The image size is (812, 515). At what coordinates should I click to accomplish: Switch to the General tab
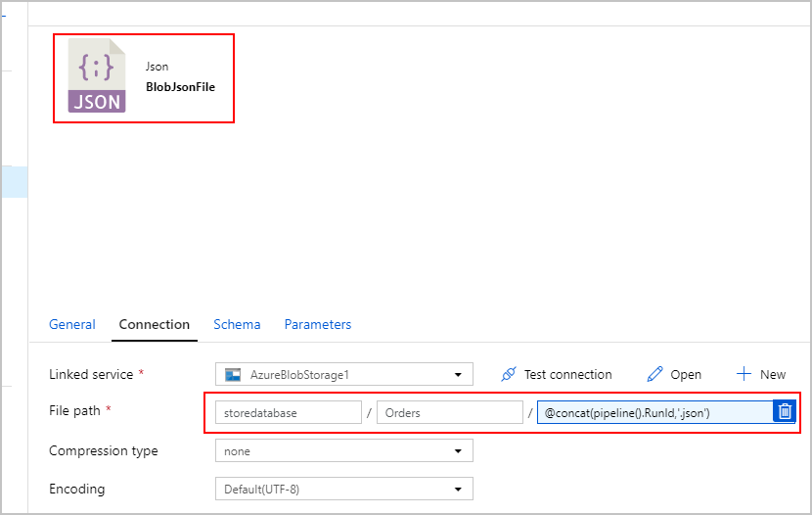pyautogui.click(x=72, y=324)
